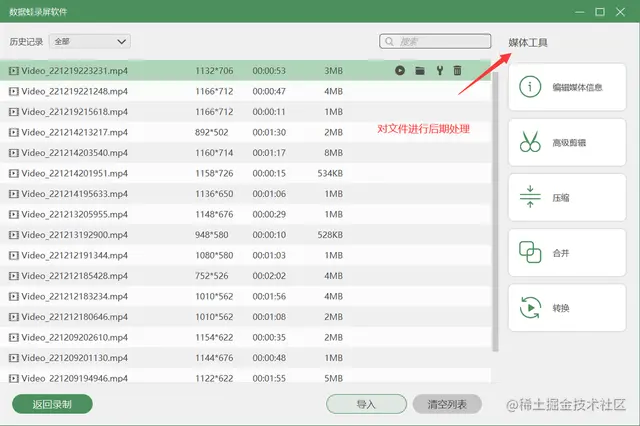This screenshot has height=426, width=640.
Task: Open folder location icon in highlighted row
Action: 420,71
